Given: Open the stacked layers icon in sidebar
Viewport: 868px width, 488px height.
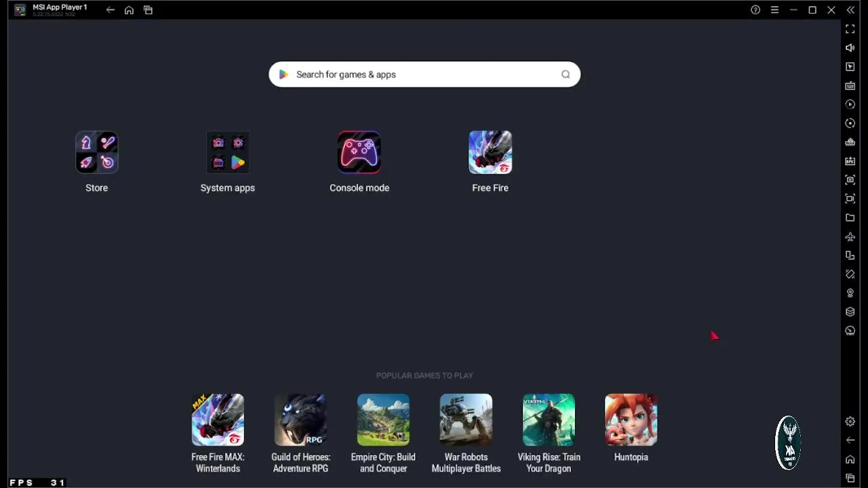Looking at the screenshot, I should click(x=850, y=312).
